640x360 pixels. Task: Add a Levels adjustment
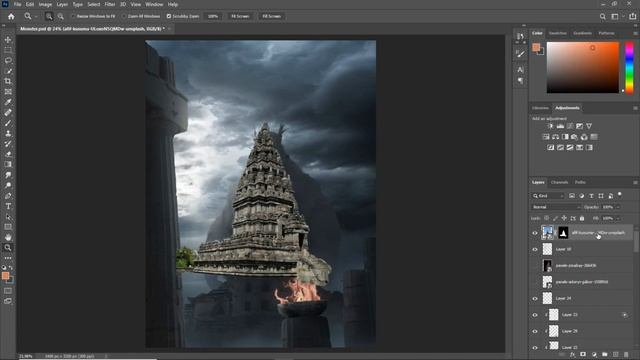pos(560,126)
